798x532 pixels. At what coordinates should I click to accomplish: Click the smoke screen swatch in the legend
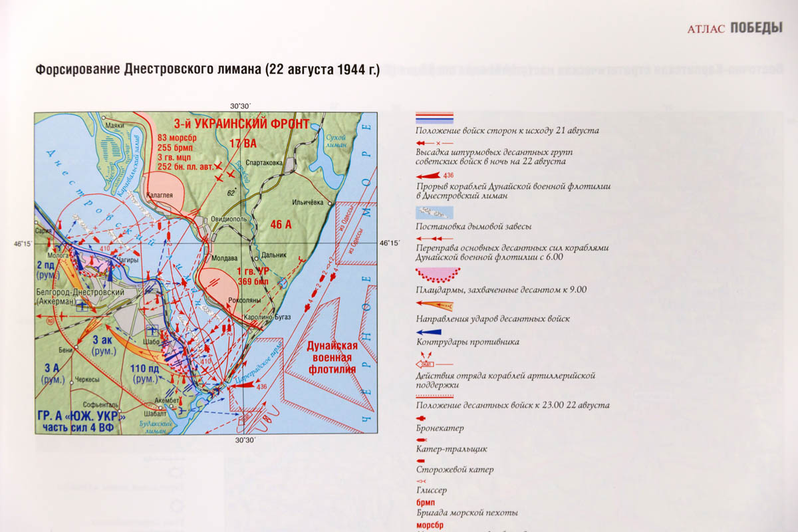point(434,213)
